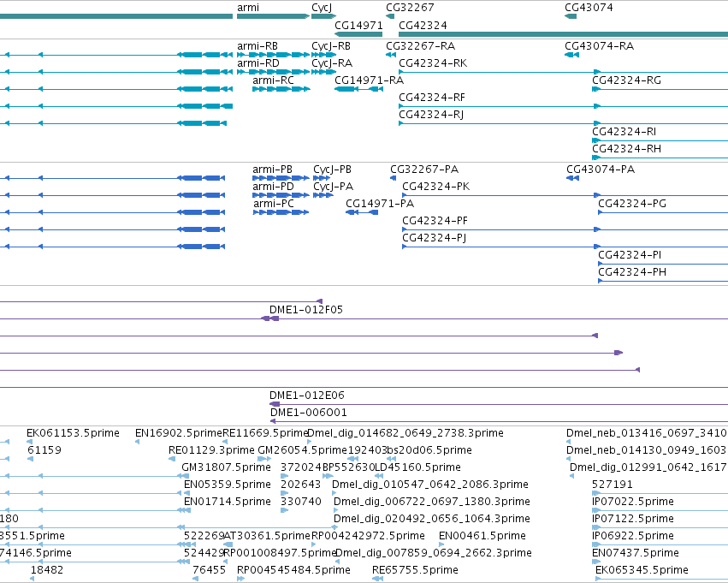This screenshot has height=583, width=728.
Task: Select EN00461.5prime EST label
Action: [x=482, y=537]
